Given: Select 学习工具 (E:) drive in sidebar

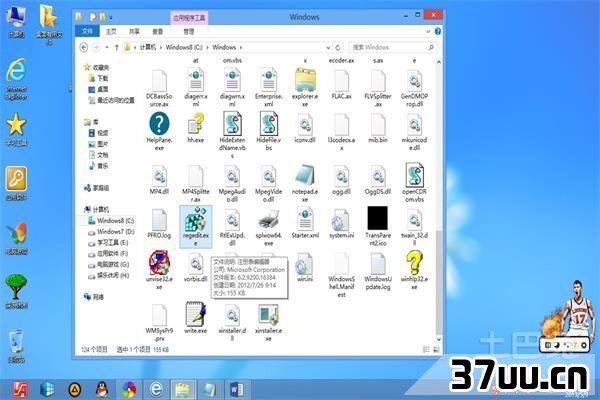Looking at the screenshot, I should [109, 243].
